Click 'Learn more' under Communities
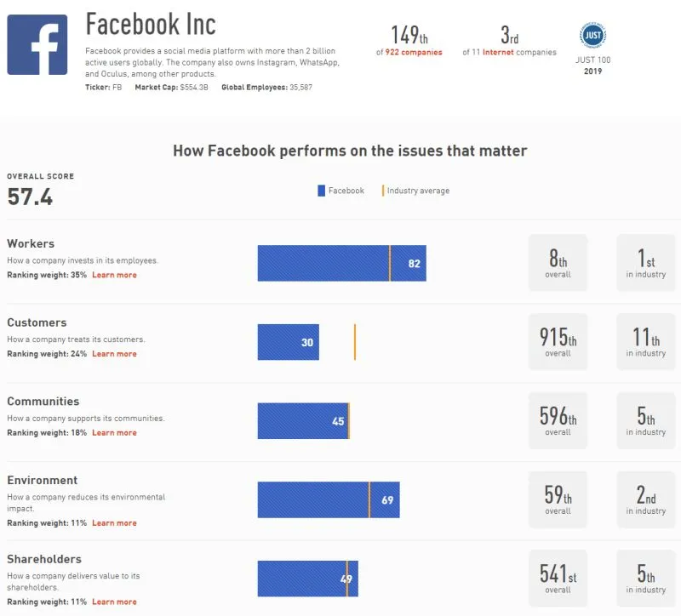Viewport: 681px width, 616px height. pos(114,433)
